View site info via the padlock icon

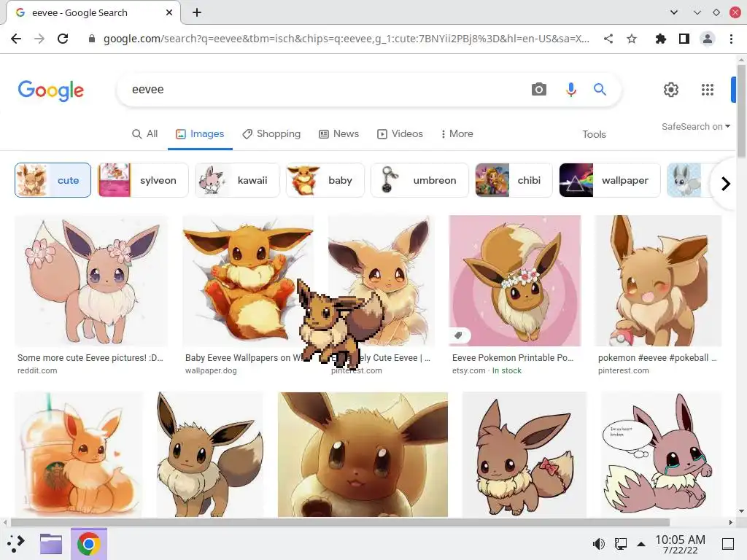[92, 39]
